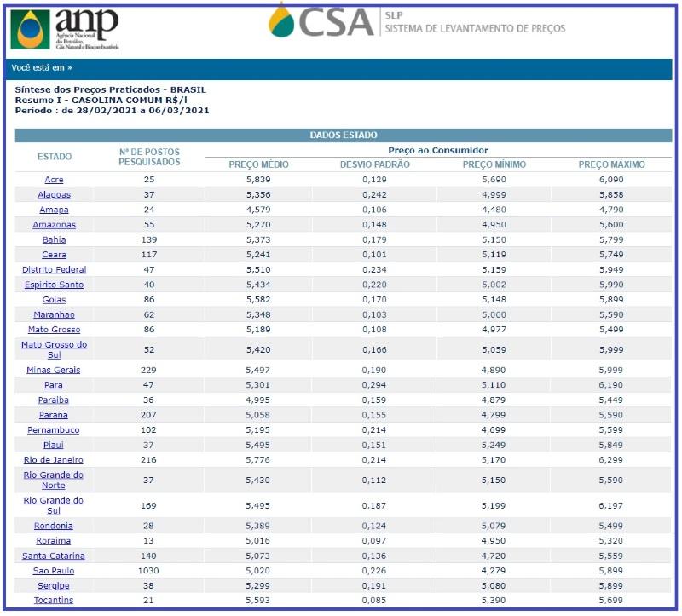This screenshot has width=682, height=616.
Task: Click the Parana state link
Action: [x=54, y=415]
